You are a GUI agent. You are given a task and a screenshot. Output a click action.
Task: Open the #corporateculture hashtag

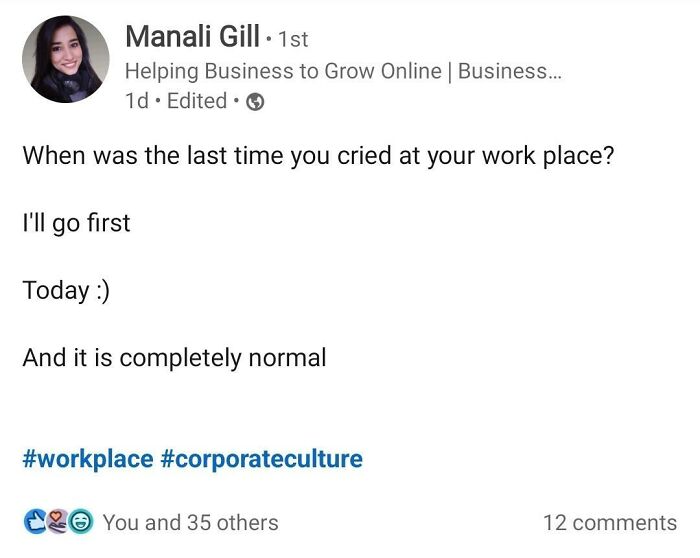260,459
